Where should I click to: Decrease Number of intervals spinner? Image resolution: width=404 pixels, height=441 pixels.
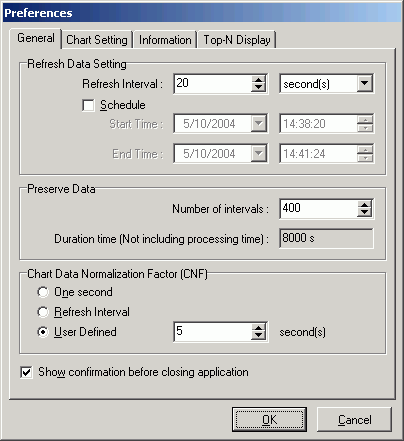pos(364,213)
